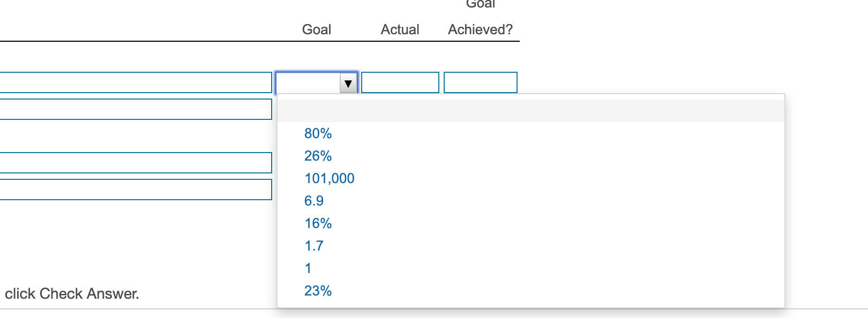
Task: Click the open Goal combo box field
Action: (308, 83)
